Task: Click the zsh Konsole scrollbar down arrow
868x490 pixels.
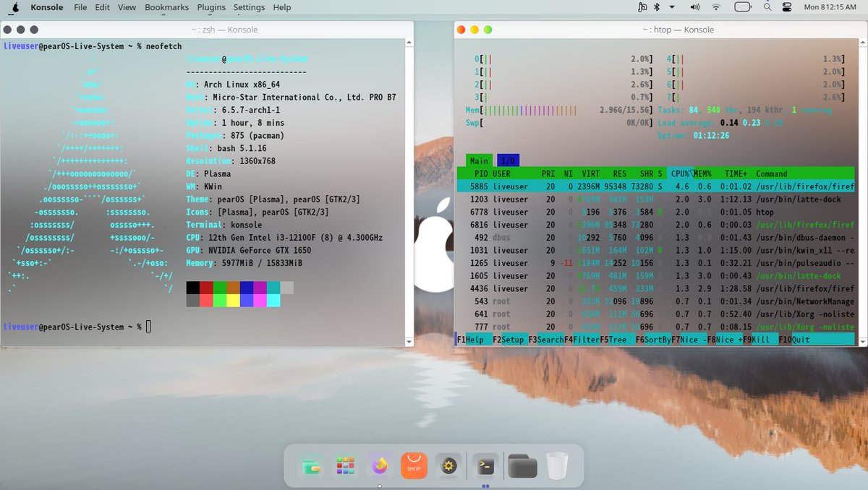Action: click(409, 342)
